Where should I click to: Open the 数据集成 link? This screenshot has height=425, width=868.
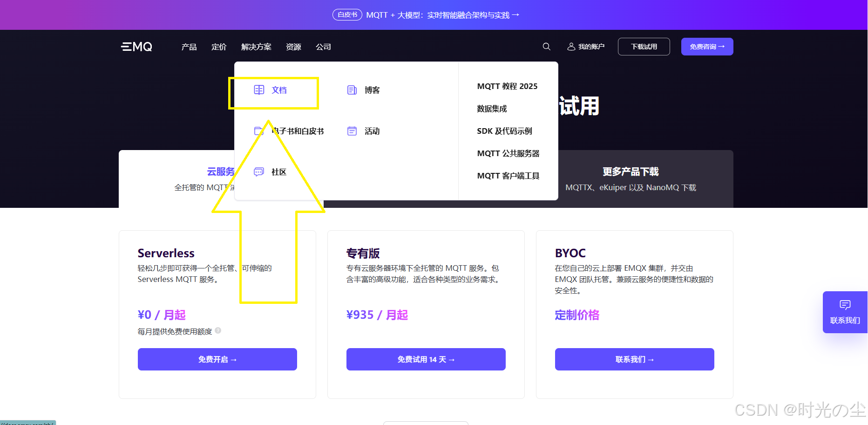[492, 109]
